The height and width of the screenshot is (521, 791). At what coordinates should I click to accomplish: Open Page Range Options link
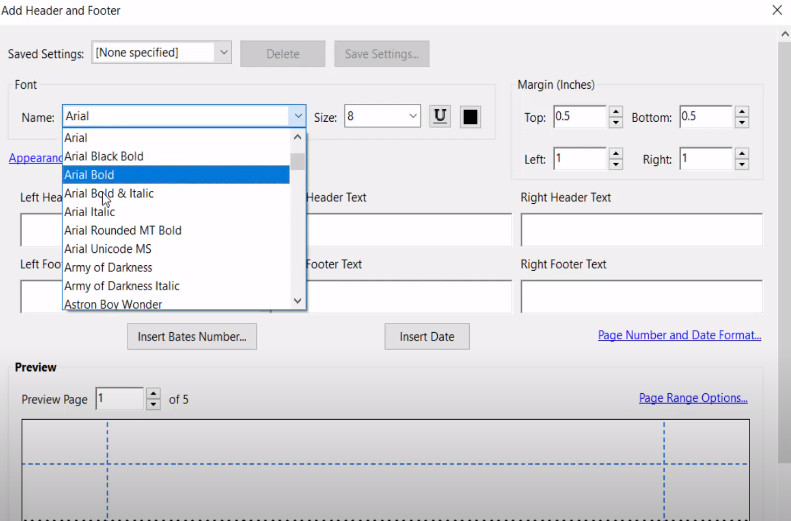pos(693,398)
